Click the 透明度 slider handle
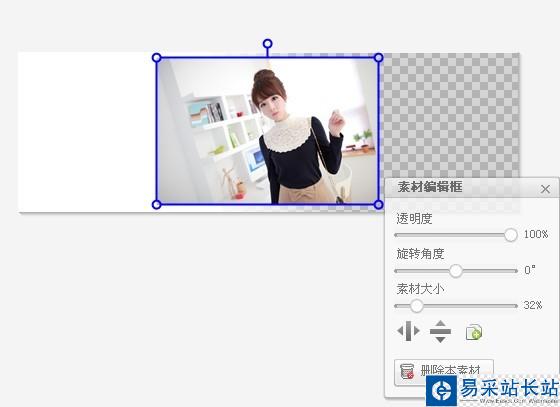 point(511,235)
